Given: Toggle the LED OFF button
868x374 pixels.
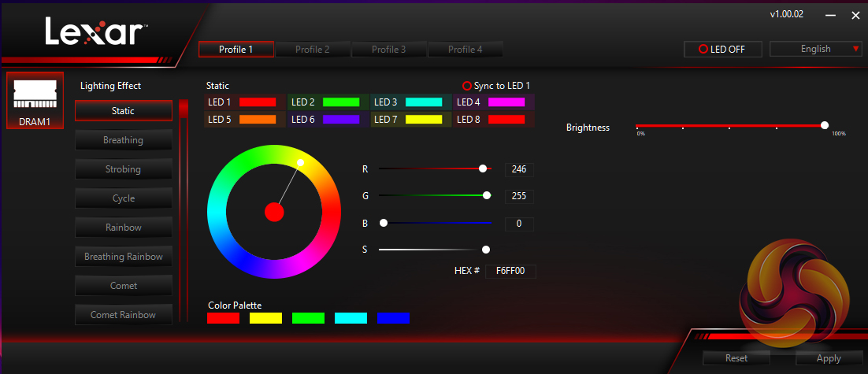Looking at the screenshot, I should pos(723,50).
